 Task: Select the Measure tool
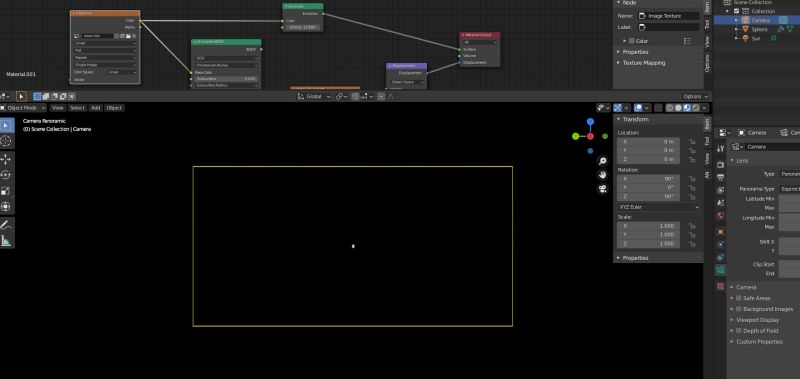[6, 240]
